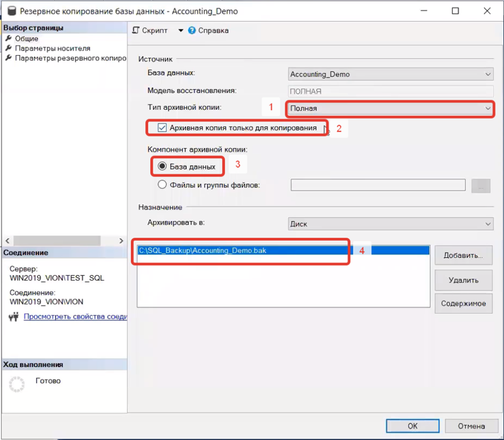Select the Accounting_Demo.bak destination path
The image size is (504, 440).
click(203, 251)
